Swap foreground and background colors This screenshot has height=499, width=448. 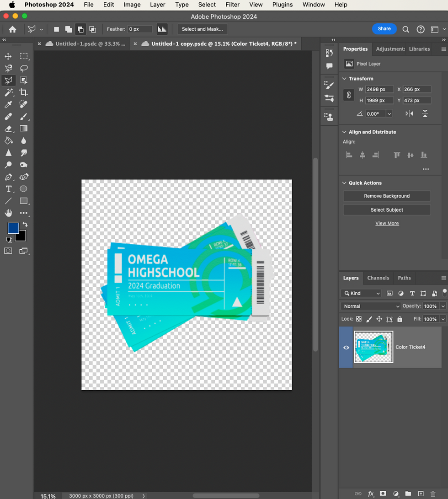25,225
